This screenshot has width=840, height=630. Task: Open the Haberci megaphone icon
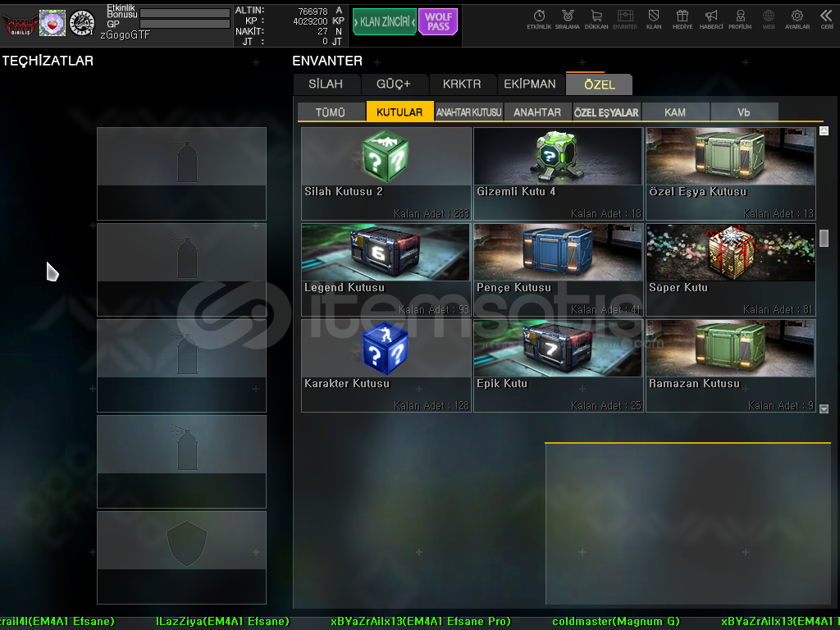pos(711,20)
